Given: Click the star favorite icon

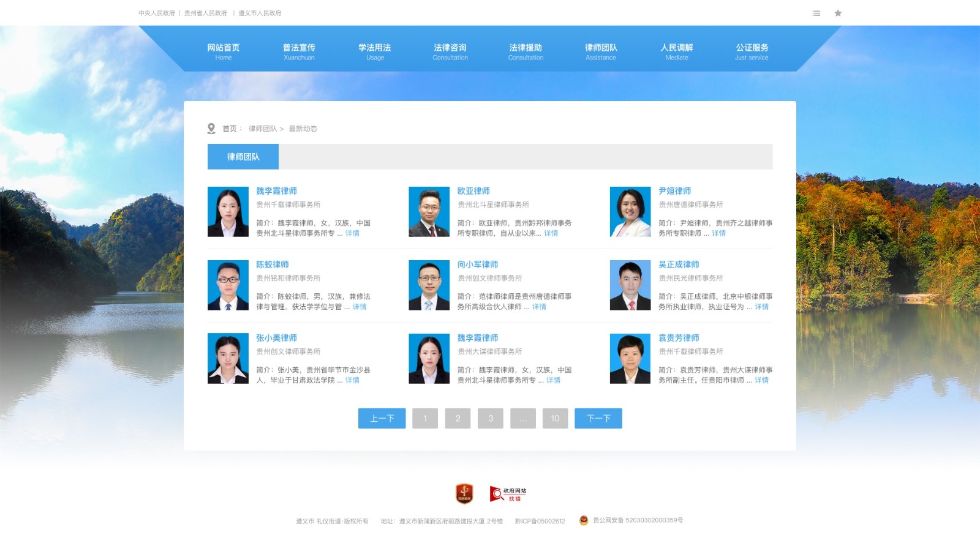Looking at the screenshot, I should coord(838,13).
